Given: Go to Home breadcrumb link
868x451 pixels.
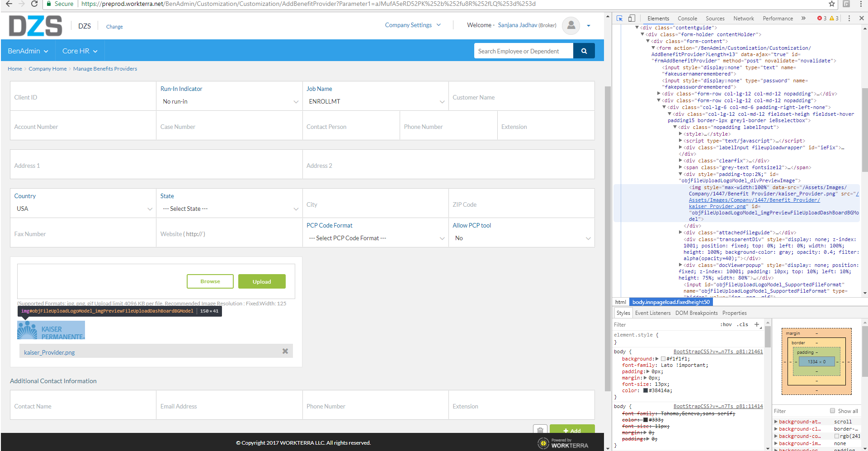Looking at the screenshot, I should pyautogui.click(x=15, y=69).
